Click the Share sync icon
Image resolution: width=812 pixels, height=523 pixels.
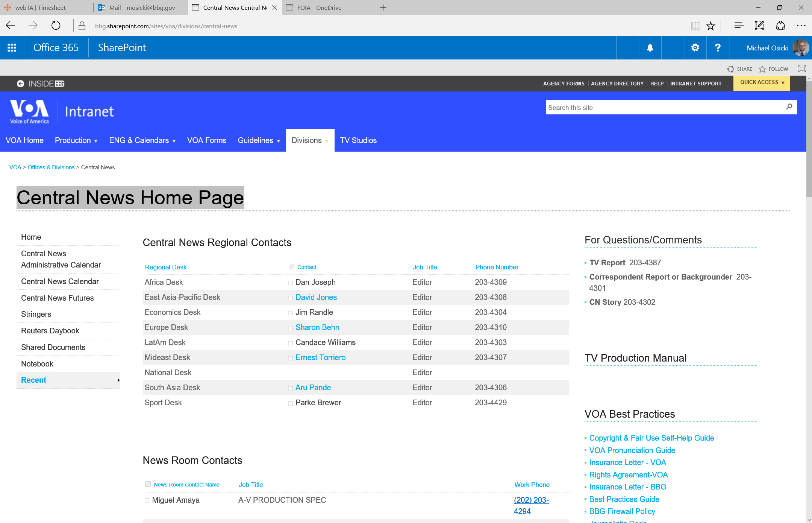click(730, 69)
